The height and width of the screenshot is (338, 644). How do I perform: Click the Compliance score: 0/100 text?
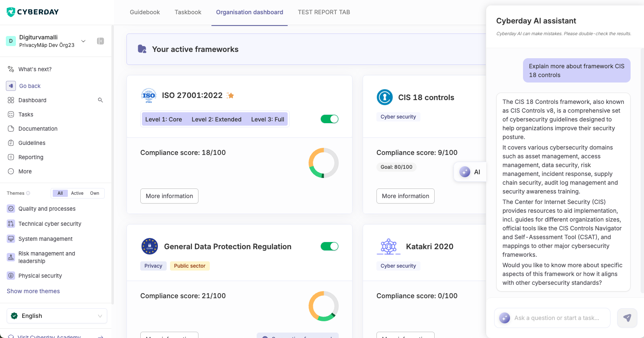click(417, 296)
